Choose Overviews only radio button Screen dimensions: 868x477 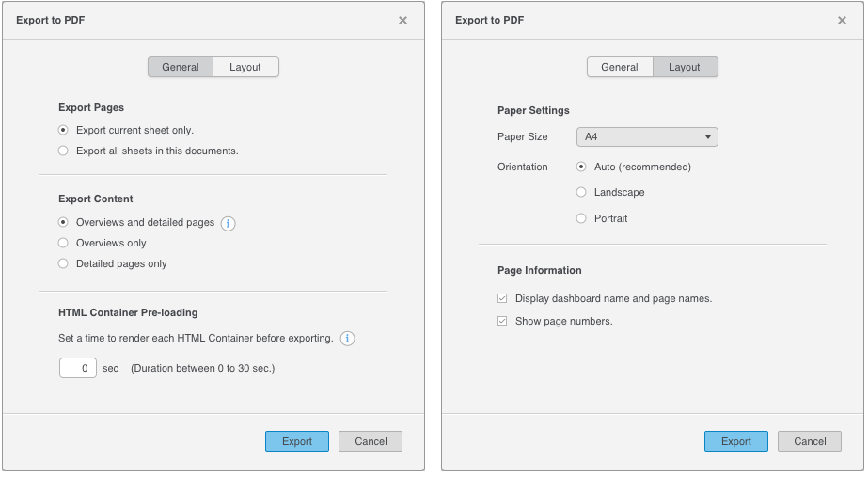pos(63,244)
